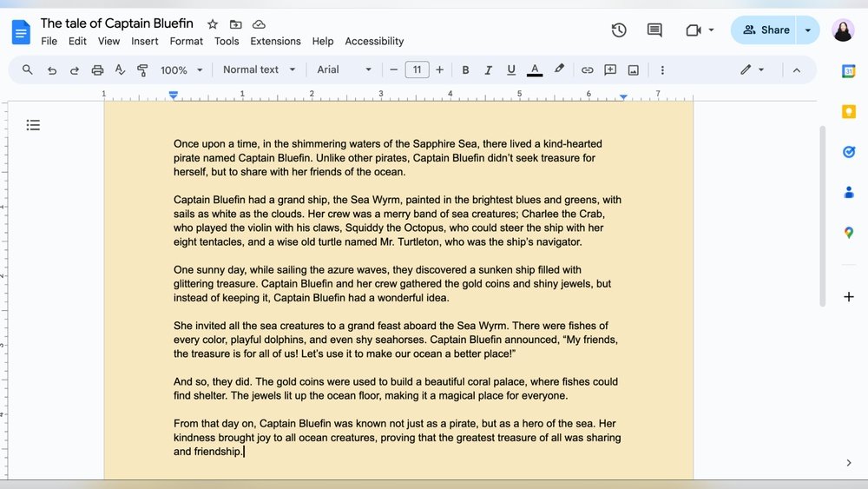
Task: Expand the side panel chevron
Action: point(849,463)
